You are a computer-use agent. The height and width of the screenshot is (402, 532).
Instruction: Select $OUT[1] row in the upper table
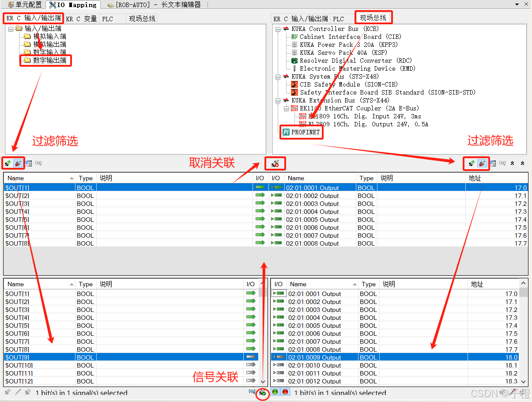128,188
